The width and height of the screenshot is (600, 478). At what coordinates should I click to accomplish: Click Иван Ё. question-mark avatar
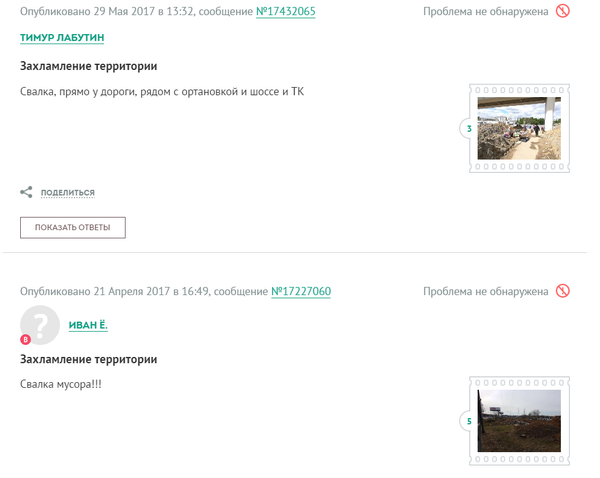point(40,325)
